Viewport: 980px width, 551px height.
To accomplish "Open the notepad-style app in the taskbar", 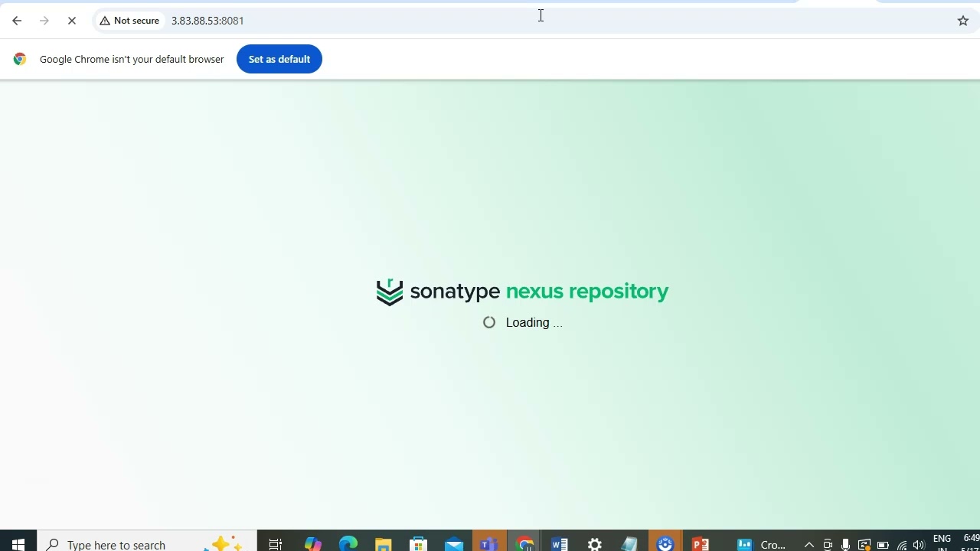I will pos(630,544).
